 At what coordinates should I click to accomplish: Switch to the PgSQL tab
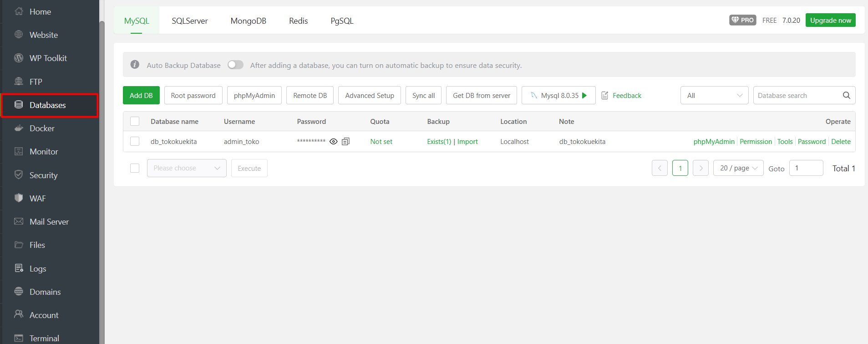coord(342,21)
